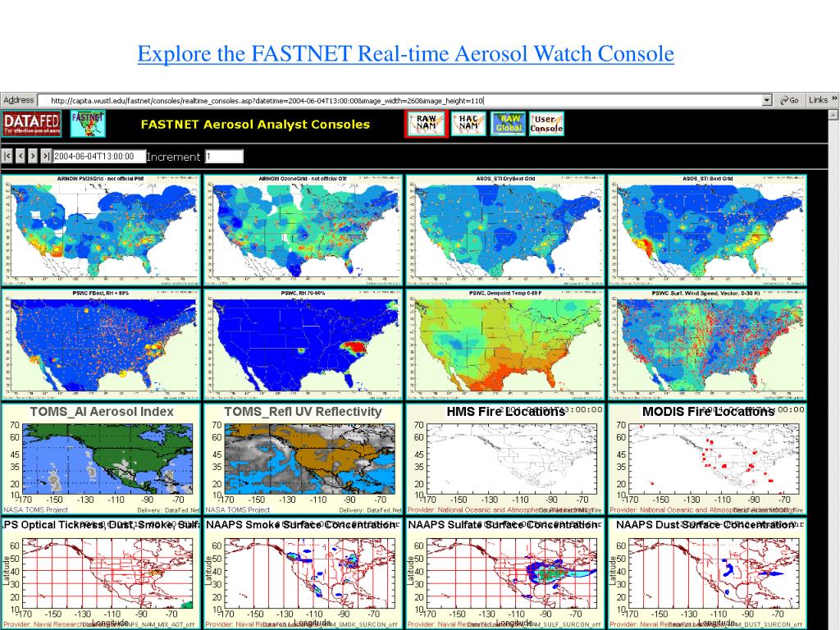The width and height of the screenshot is (840, 630).
Task: Switch to the RAW Global console
Action: coord(509,124)
